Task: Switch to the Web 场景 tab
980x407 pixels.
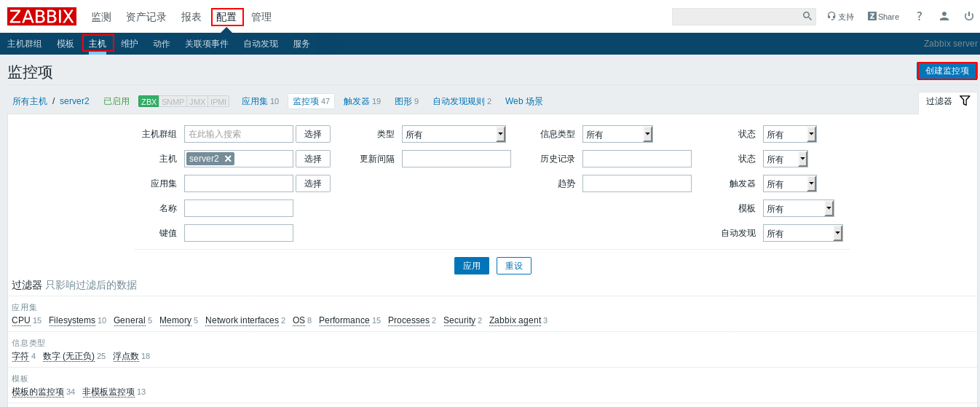Action: tap(524, 101)
